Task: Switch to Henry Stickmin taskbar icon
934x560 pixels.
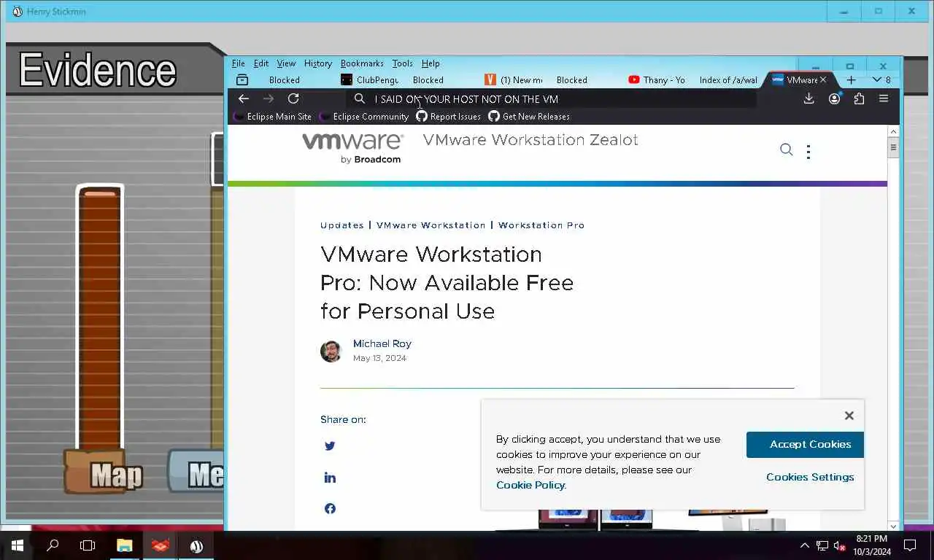Action: [196, 545]
